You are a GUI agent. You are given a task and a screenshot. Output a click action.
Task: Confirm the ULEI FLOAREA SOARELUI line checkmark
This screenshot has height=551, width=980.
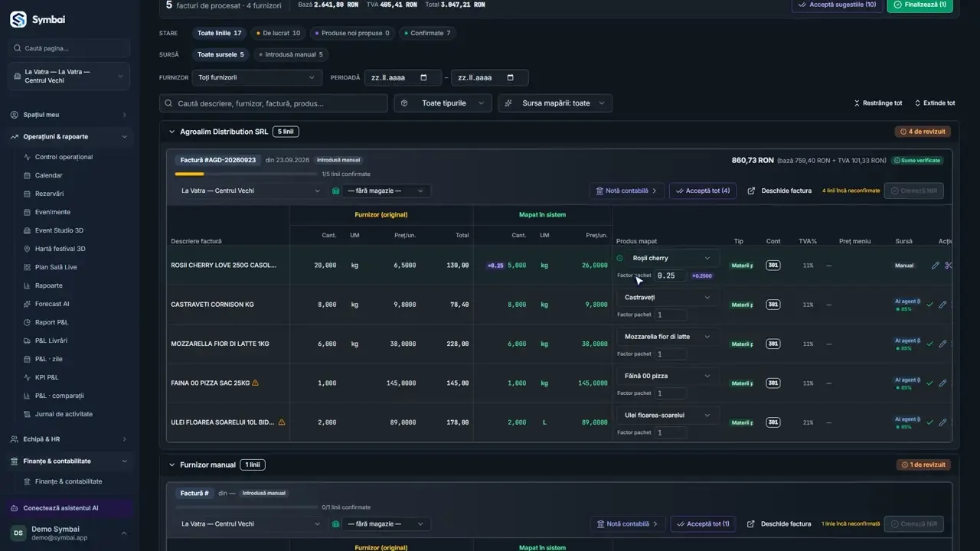coord(929,422)
